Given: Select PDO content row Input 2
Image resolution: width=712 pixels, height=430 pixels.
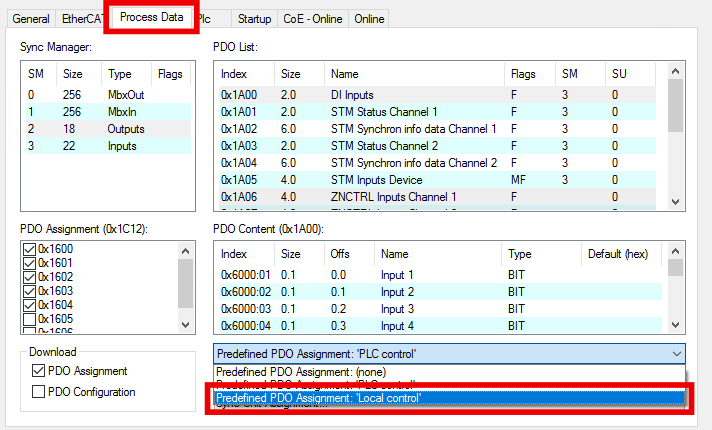Looking at the screenshot, I should (440, 292).
